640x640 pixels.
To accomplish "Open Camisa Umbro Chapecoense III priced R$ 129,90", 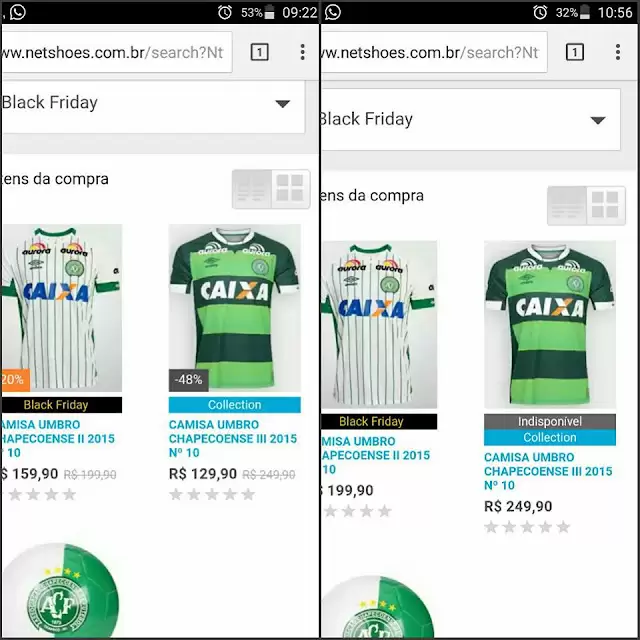I will (233, 438).
